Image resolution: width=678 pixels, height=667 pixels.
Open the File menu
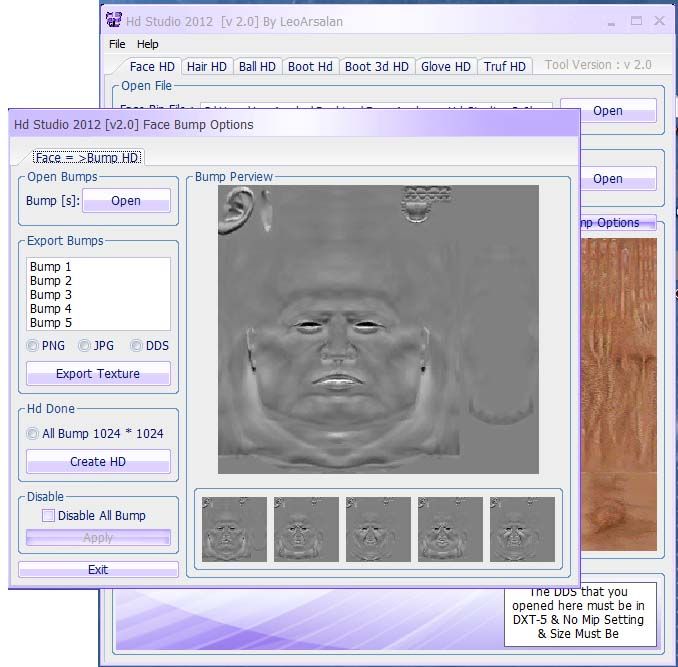pyautogui.click(x=117, y=44)
